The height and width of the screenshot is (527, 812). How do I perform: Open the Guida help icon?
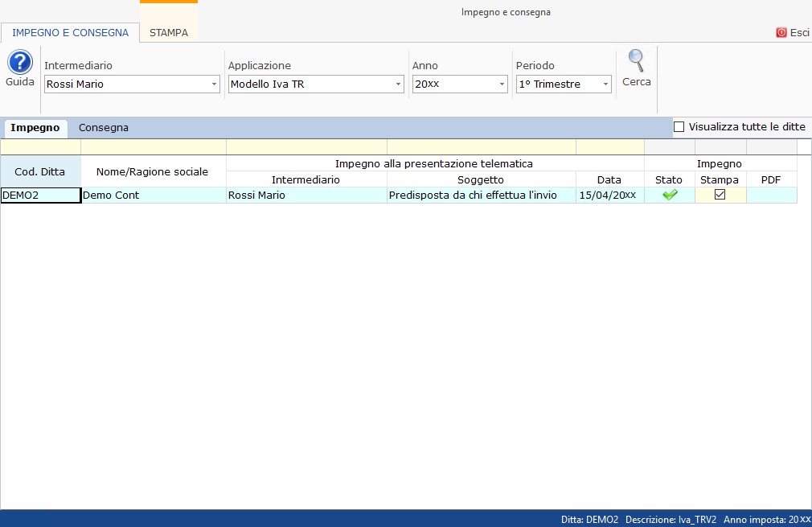coord(20,63)
